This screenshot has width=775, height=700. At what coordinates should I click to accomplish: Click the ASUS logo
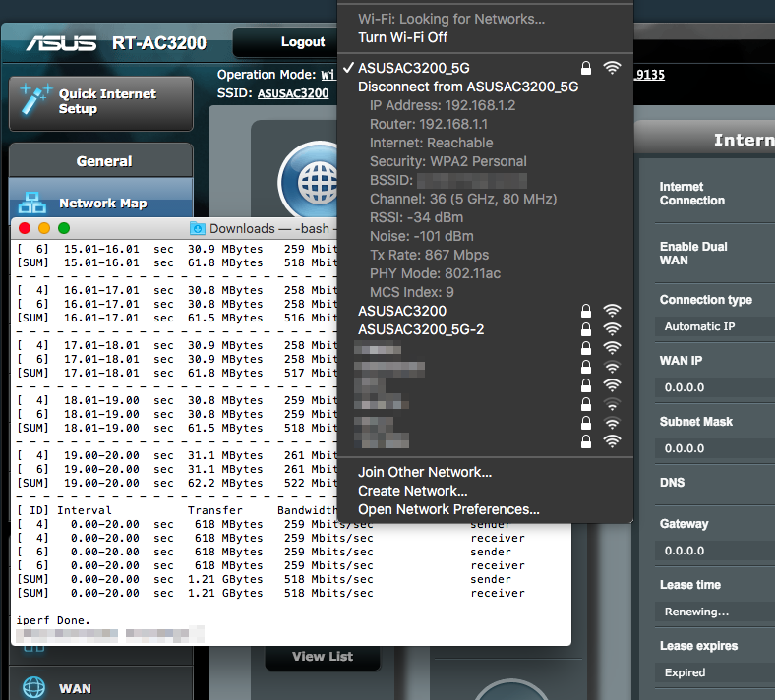[x=61, y=43]
